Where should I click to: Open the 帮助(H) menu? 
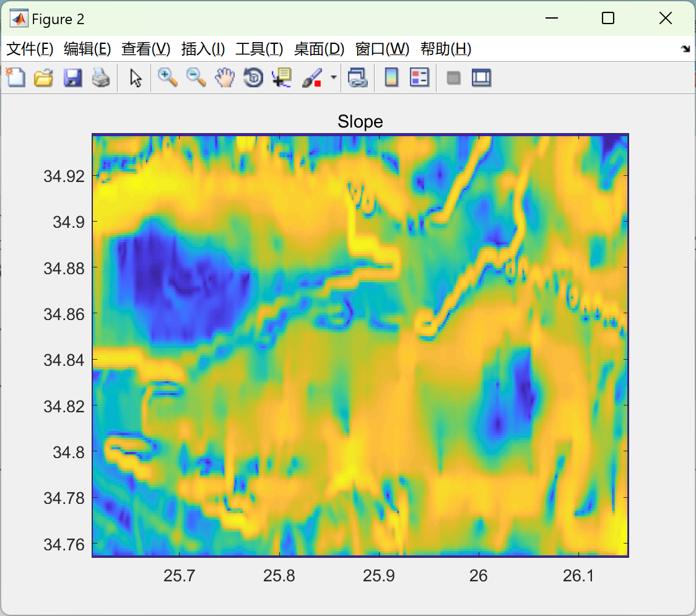(446, 49)
